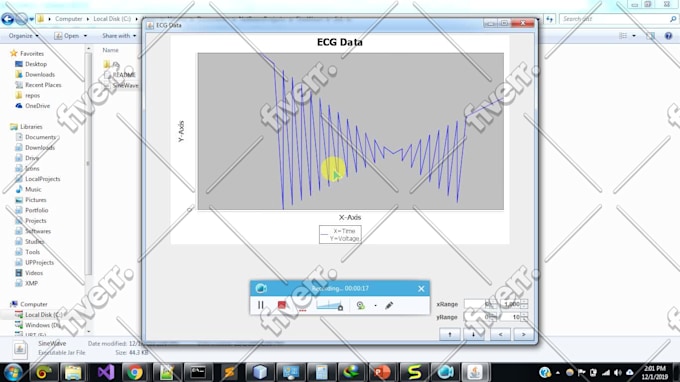Click the recorder app logo icon
Viewport: 680px width, 382px height.
click(261, 288)
